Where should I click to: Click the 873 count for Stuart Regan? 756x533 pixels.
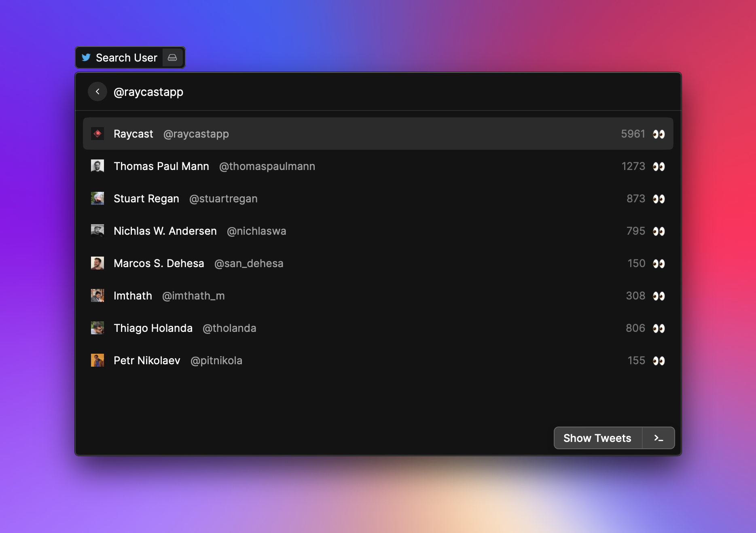[636, 199]
